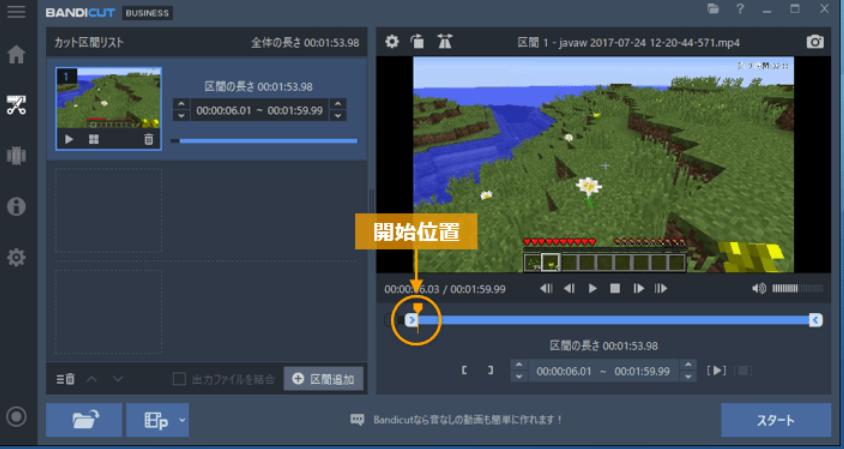The width and height of the screenshot is (844, 449).
Task: Click the timeline end handle
Action: (815, 320)
